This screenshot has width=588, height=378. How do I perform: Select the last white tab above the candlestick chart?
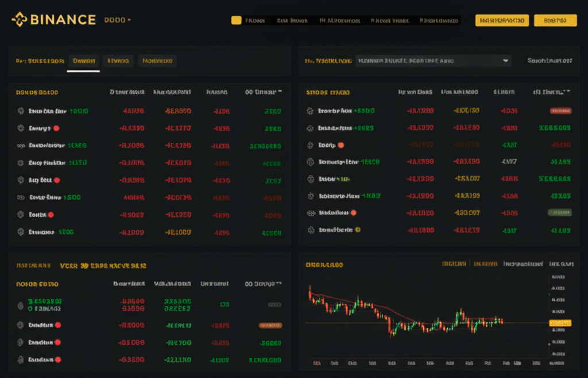(562, 264)
